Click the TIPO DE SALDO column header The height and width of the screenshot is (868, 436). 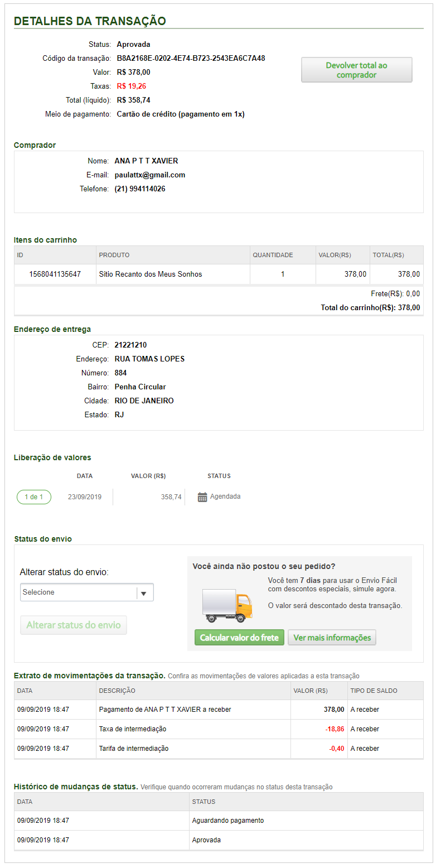pos(374,691)
